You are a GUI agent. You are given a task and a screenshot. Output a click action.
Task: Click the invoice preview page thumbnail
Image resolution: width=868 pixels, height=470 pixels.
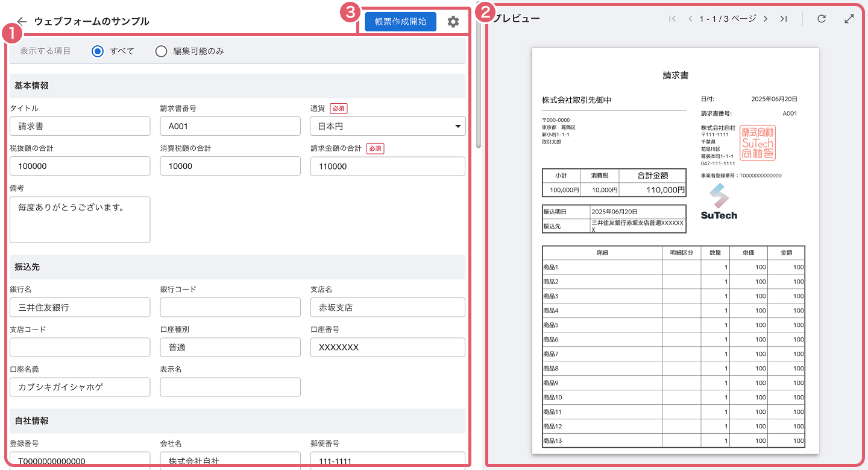point(675,250)
